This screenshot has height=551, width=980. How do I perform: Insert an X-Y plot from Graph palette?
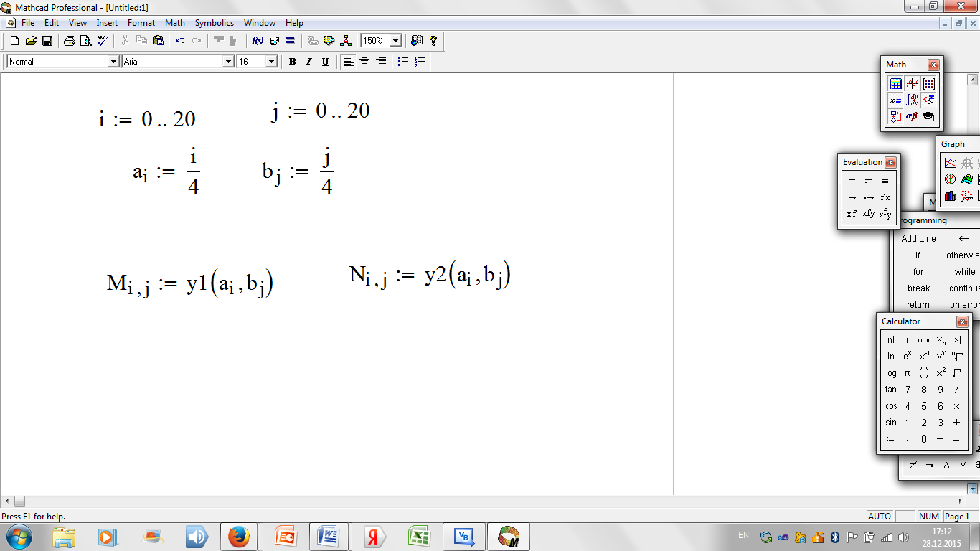point(951,163)
